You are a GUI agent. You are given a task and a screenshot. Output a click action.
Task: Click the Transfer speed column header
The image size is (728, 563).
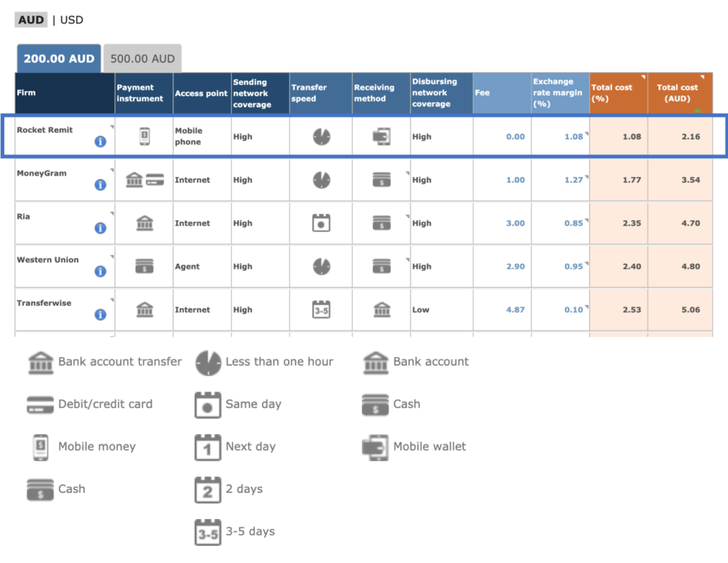coord(321,93)
